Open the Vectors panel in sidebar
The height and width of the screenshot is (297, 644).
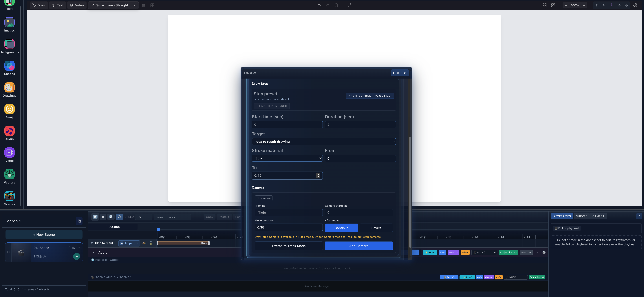(10, 174)
